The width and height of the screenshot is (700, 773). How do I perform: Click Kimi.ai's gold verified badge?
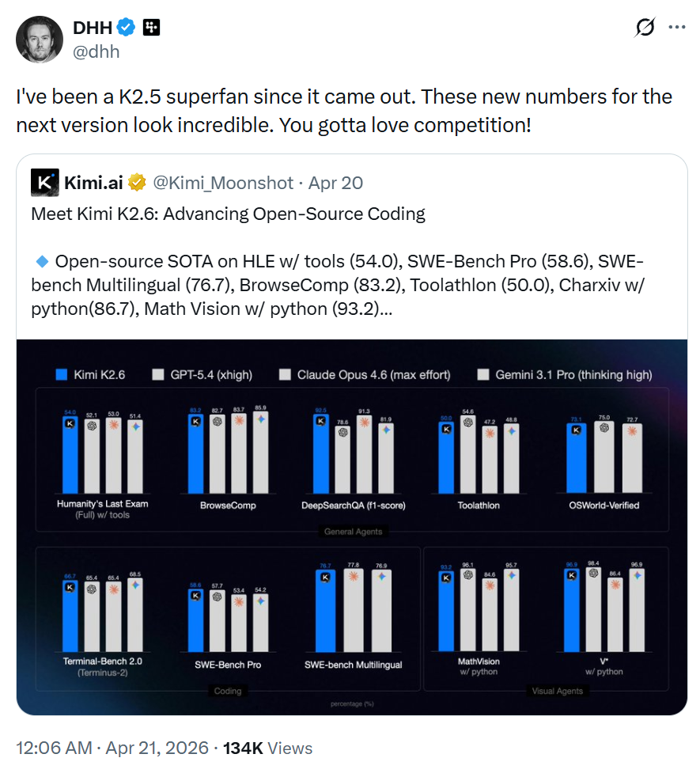138,183
